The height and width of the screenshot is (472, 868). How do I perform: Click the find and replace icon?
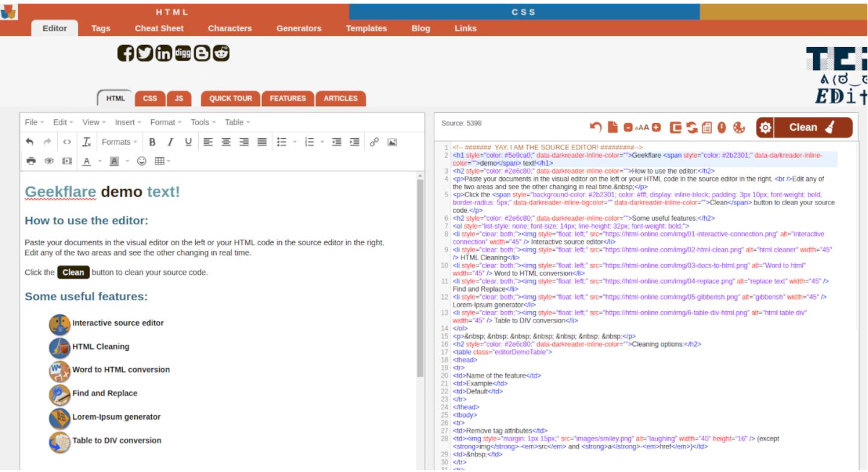coord(692,128)
